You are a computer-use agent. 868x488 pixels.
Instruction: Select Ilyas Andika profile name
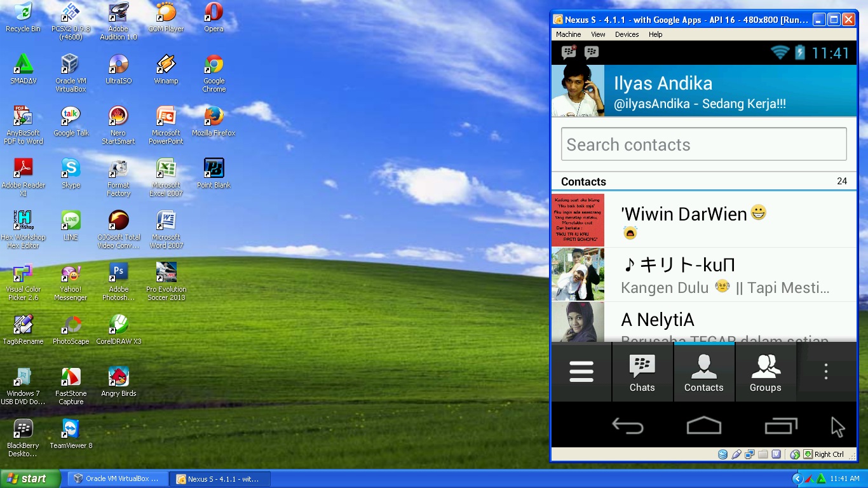point(663,83)
